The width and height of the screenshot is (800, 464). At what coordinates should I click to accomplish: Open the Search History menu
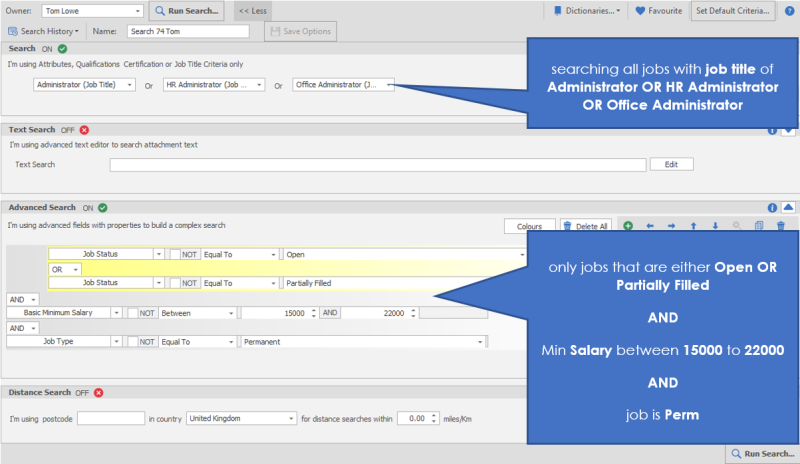(46, 31)
